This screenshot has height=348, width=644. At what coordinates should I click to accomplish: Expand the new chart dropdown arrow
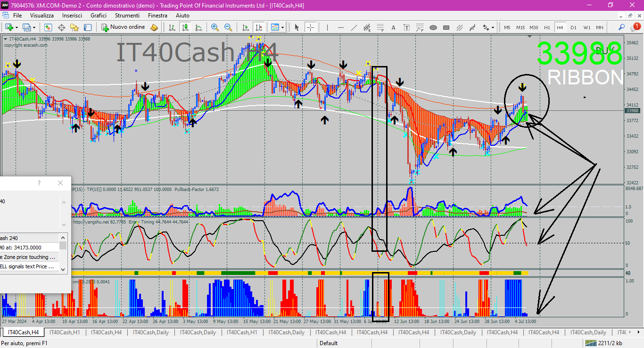(17, 27)
